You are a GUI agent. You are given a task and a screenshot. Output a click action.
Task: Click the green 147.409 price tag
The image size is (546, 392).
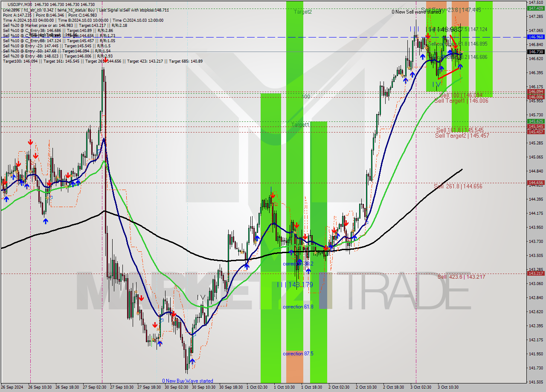point(536,8)
